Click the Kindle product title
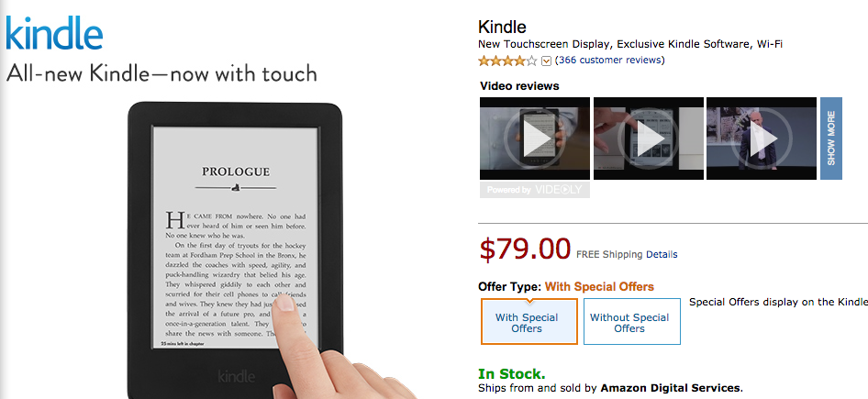 click(502, 27)
